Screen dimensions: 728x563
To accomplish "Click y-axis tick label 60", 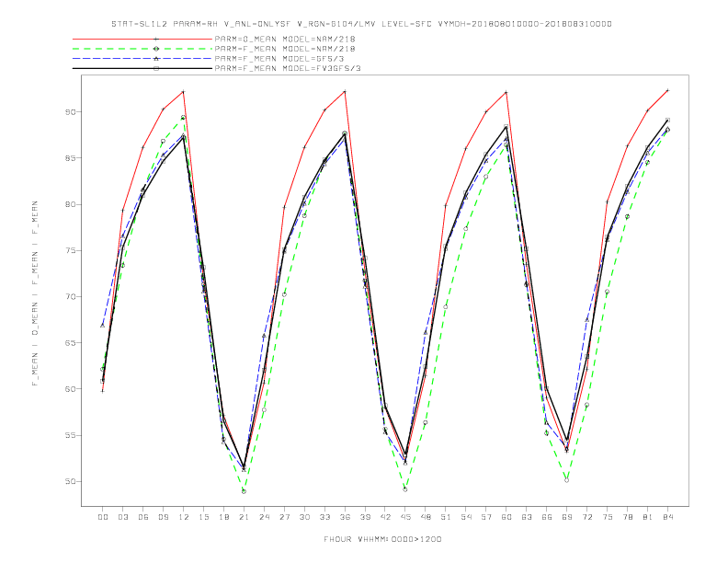I will [x=70, y=389].
